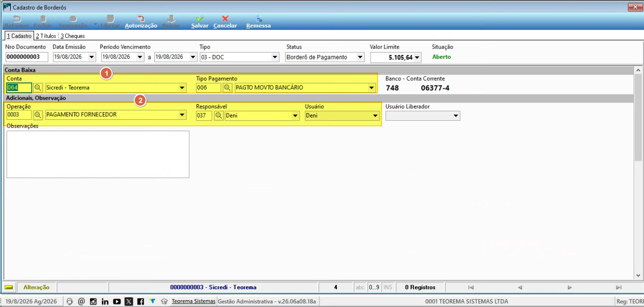The height and width of the screenshot is (307, 644).
Task: Expand the Status dropdown Borderô de Pagamento
Action: [360, 57]
